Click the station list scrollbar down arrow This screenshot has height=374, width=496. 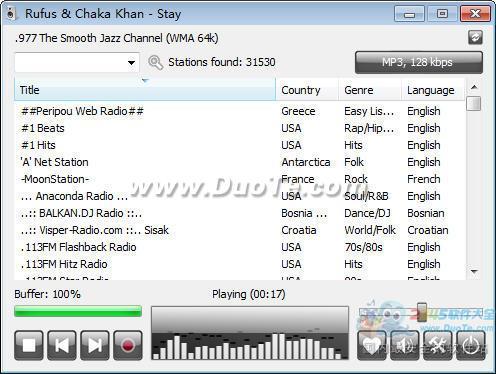coord(474,271)
